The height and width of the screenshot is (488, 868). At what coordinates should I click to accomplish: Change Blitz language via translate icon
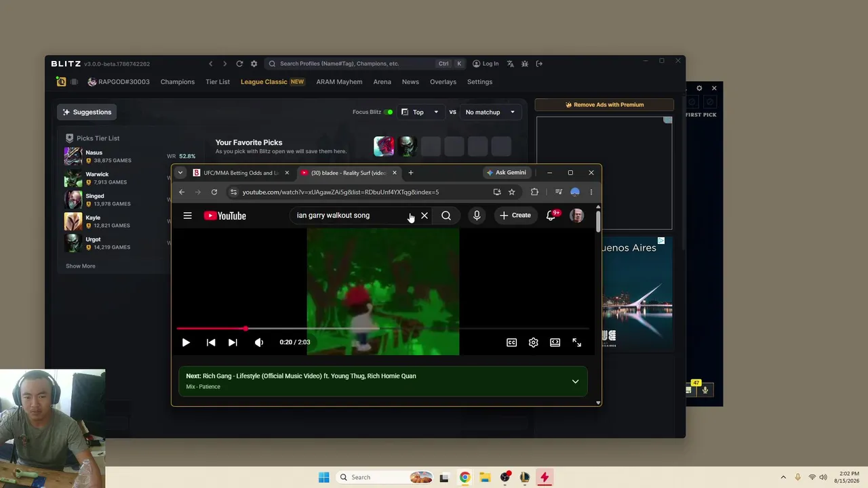(510, 64)
